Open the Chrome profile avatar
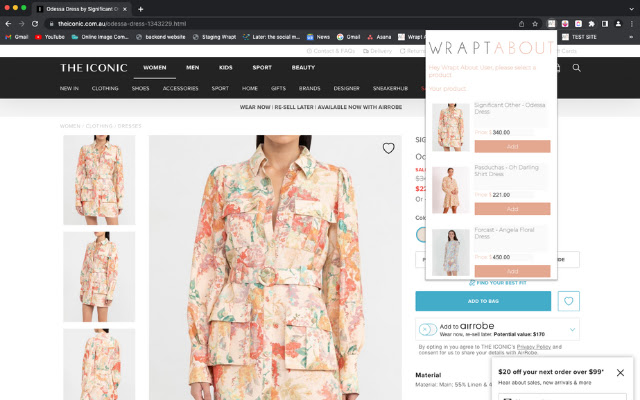This screenshot has width=640, height=400. coord(618,24)
